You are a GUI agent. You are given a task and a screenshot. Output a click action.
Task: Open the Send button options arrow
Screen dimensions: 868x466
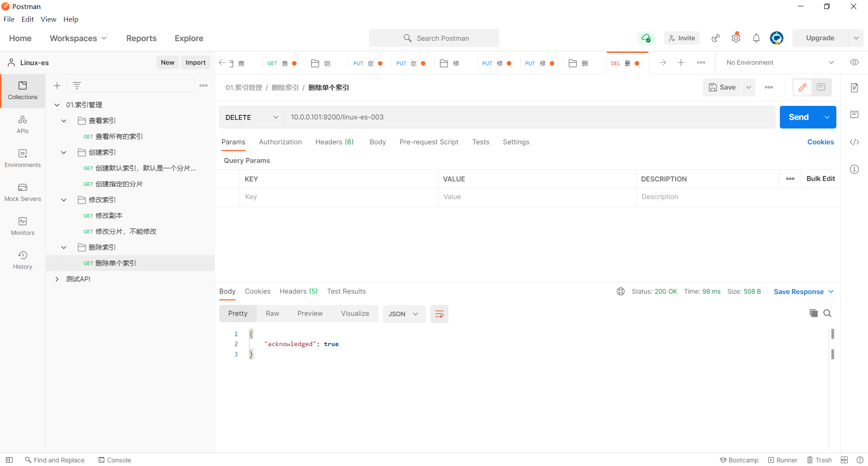pos(827,117)
